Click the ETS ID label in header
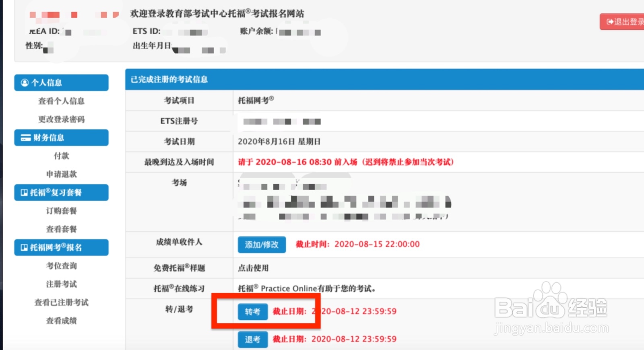Screen dimensions: 644x350 [147, 31]
